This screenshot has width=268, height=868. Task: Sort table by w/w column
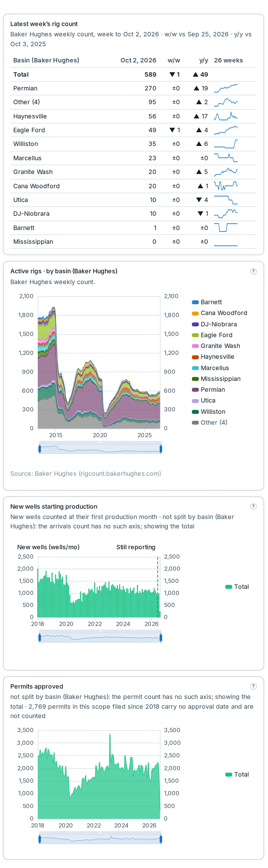pos(174,60)
